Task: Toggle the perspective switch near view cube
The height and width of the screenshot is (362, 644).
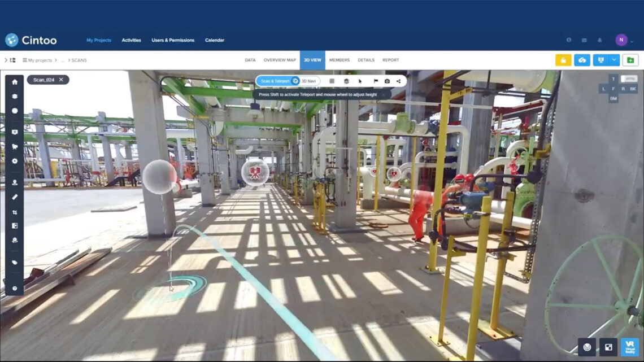Action: tap(629, 78)
